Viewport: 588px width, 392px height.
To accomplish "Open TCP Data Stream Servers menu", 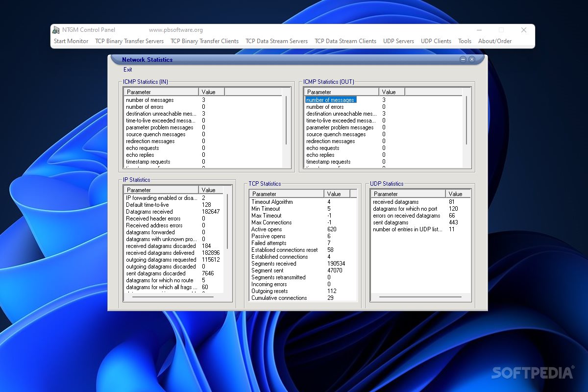I will [x=277, y=41].
